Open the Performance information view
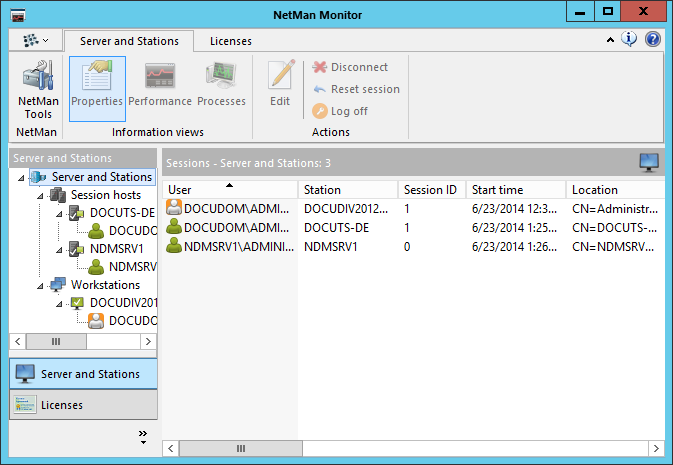Viewport: 673px width, 465px height. click(x=159, y=88)
